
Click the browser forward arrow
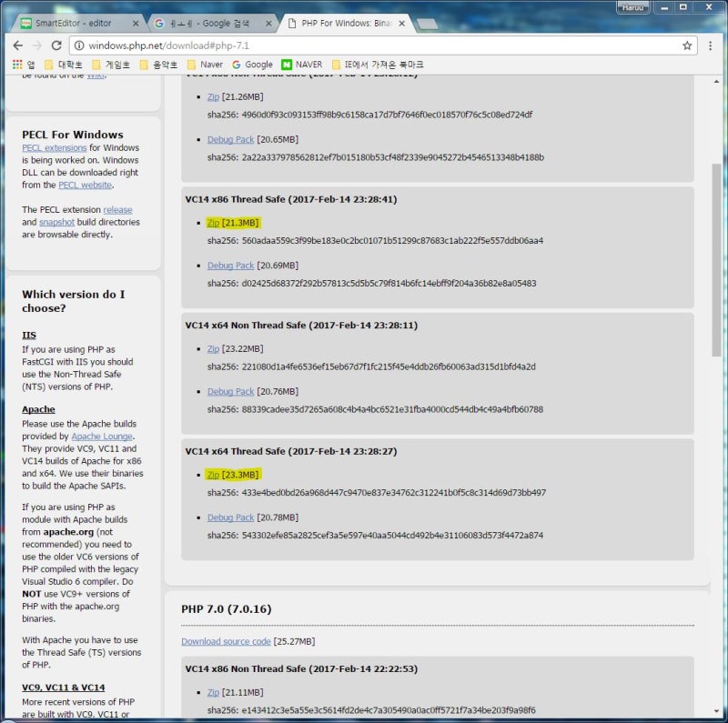pos(37,45)
